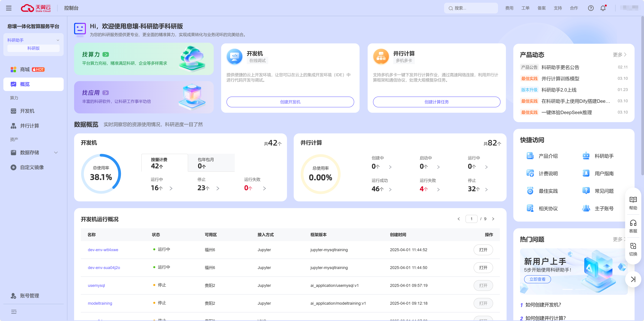Open 备案 in top navigation
This screenshot has height=321, width=644.
tap(541, 8)
